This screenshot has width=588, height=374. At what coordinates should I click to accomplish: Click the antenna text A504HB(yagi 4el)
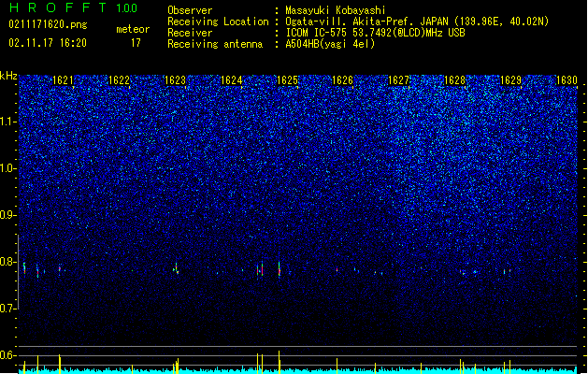330,44
